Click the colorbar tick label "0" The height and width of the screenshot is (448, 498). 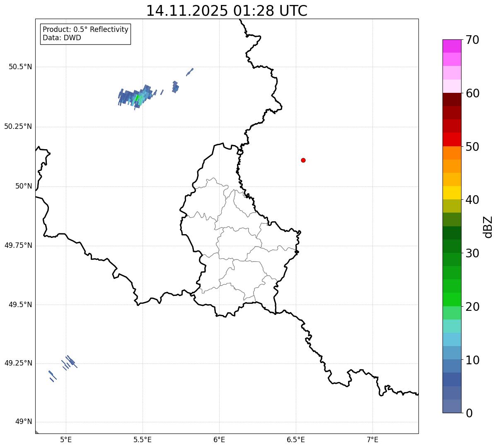click(469, 413)
